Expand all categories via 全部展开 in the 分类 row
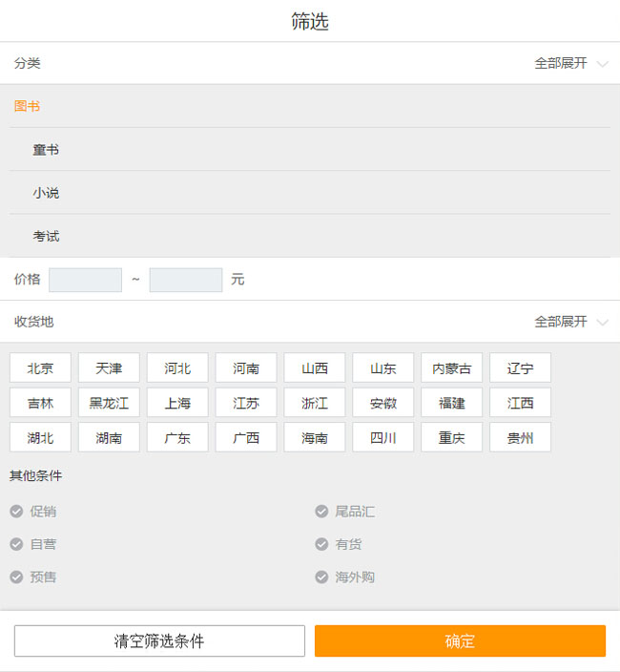 tap(569, 63)
